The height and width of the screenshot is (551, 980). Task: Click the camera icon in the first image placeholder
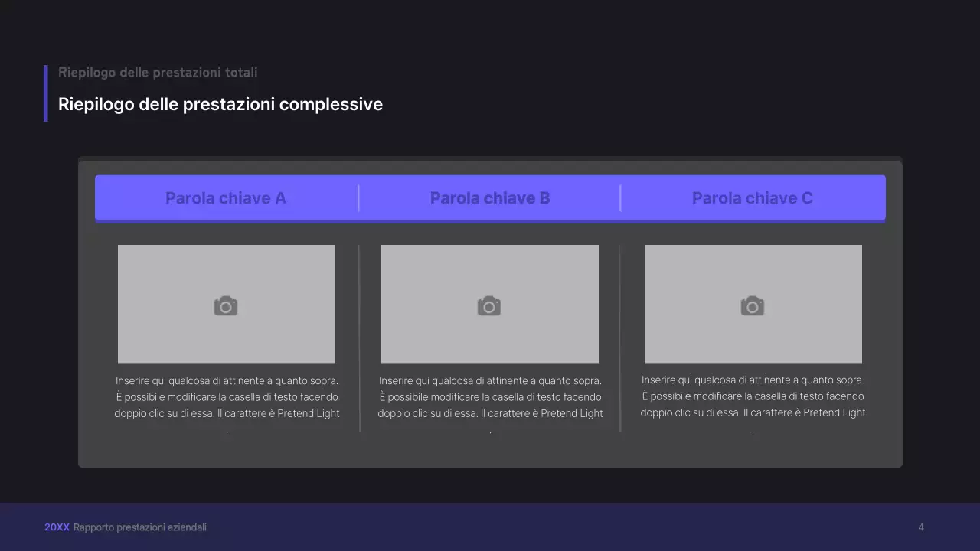(225, 304)
